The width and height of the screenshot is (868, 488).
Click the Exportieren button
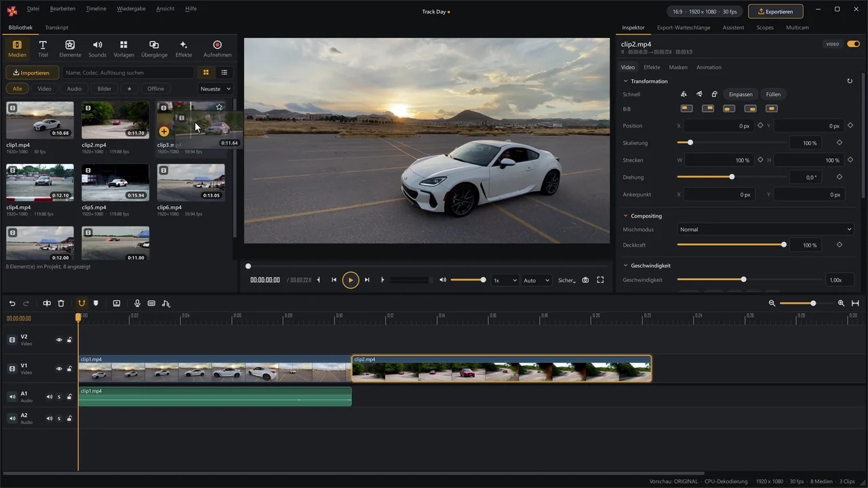[776, 11]
